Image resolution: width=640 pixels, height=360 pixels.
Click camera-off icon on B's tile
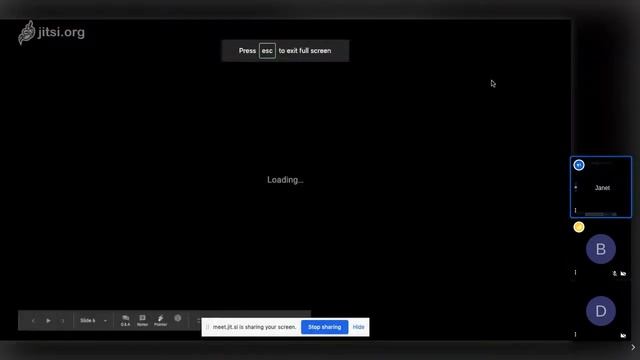[x=623, y=273]
